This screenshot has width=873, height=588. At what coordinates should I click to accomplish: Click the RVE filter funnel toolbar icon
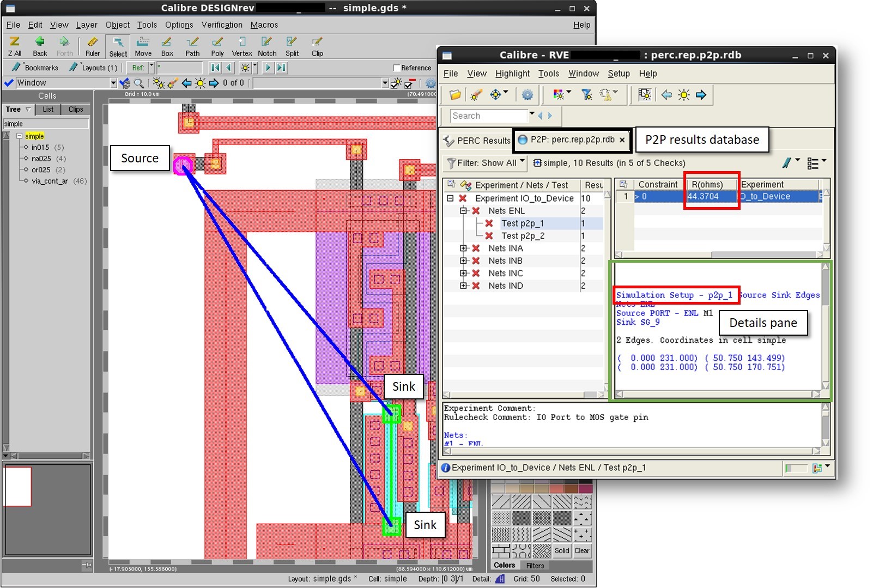point(587,95)
